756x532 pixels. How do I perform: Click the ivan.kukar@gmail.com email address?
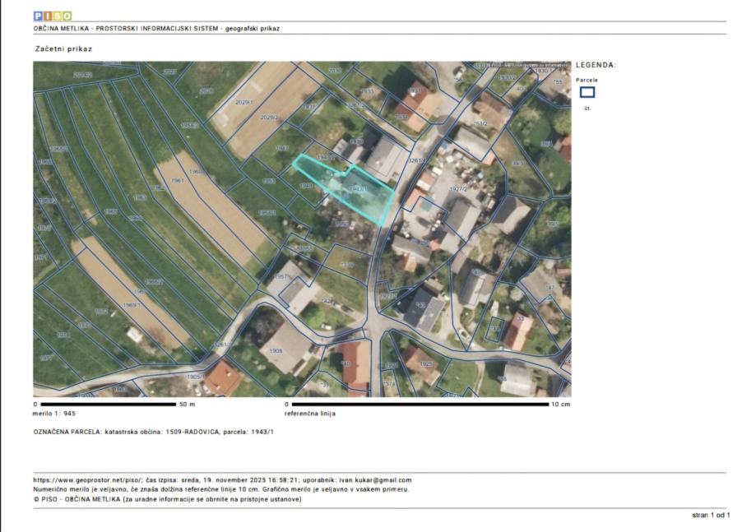coord(376,480)
